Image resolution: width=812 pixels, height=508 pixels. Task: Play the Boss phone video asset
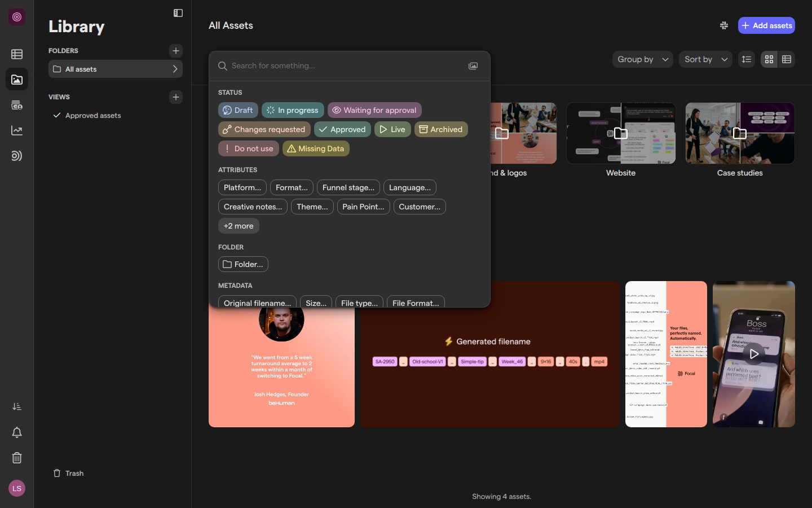[754, 354]
